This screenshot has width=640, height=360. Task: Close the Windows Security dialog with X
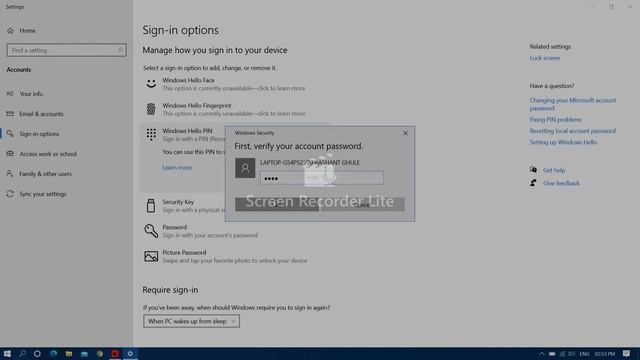click(405, 133)
